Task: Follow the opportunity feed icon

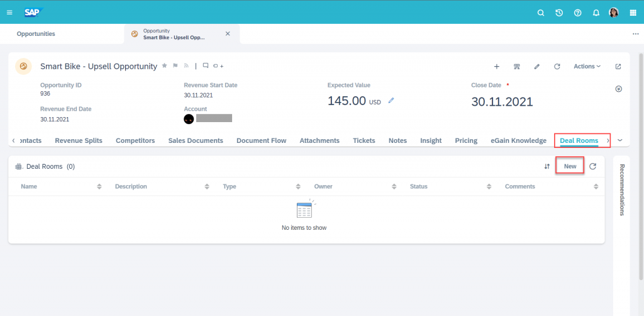Action: [186, 65]
